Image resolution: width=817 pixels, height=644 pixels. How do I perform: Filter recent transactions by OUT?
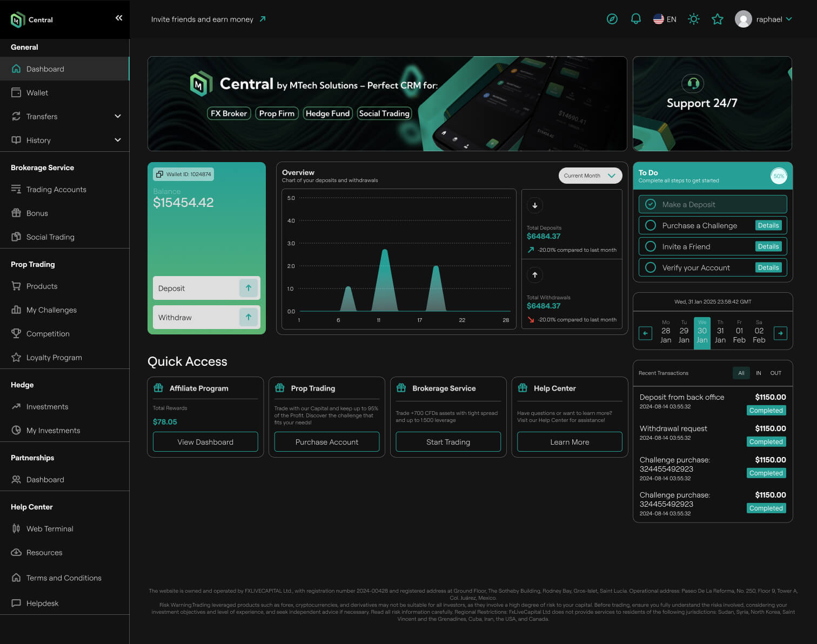tap(776, 373)
